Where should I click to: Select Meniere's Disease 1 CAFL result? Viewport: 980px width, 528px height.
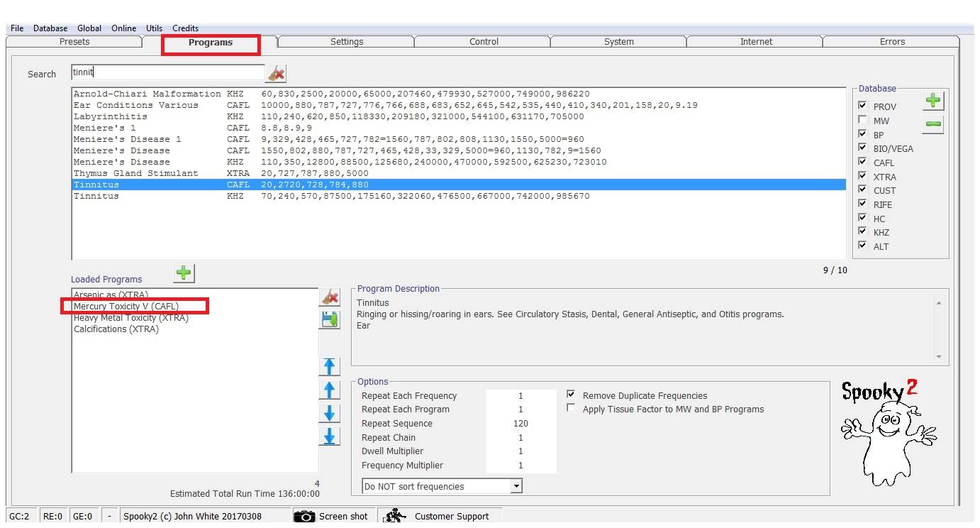[x=459, y=139]
